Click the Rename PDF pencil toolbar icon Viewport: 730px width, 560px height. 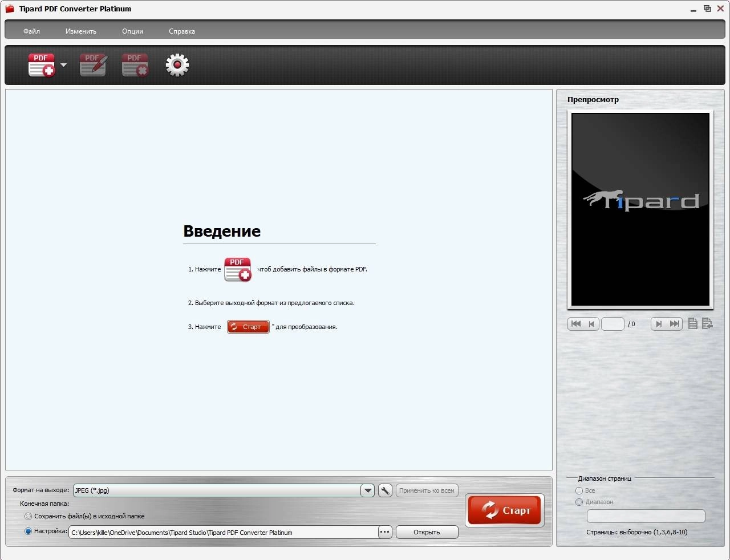click(x=93, y=65)
